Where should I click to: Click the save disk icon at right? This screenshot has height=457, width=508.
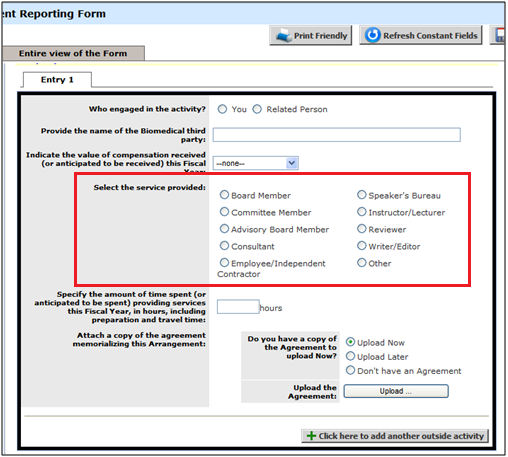(500, 35)
